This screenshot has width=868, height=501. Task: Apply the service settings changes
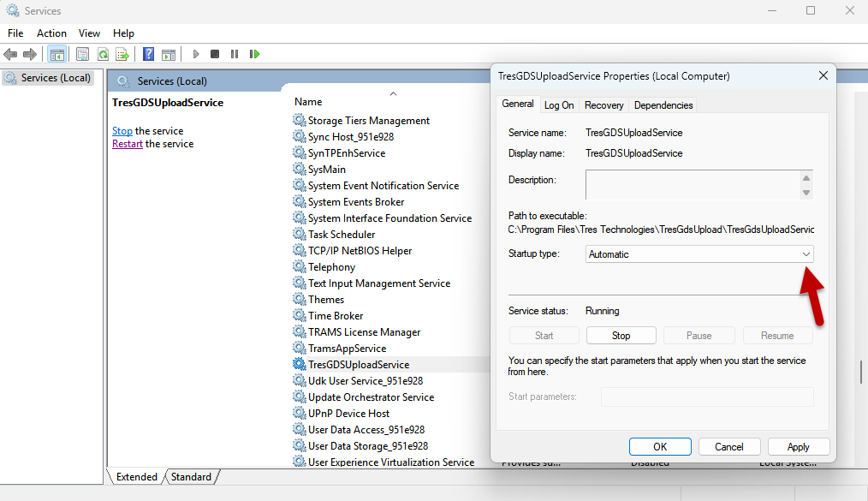(x=798, y=446)
